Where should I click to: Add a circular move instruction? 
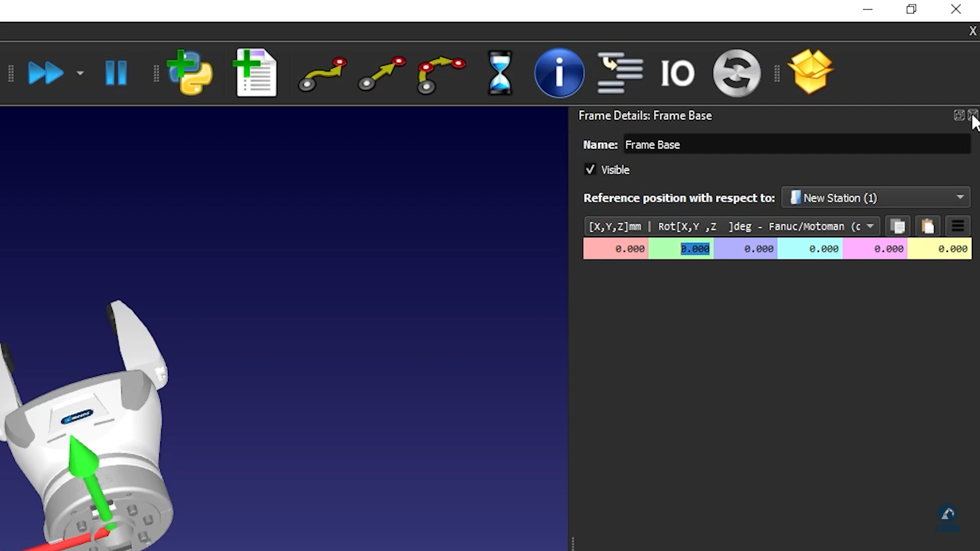coord(441,75)
